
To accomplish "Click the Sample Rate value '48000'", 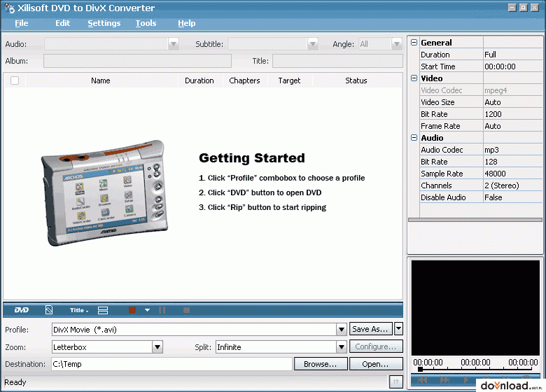I will click(512, 174).
